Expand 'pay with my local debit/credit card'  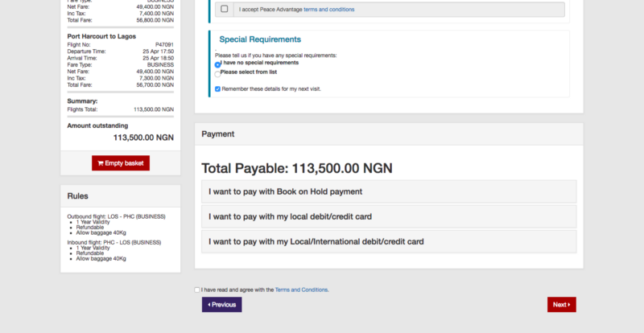pyautogui.click(x=389, y=216)
